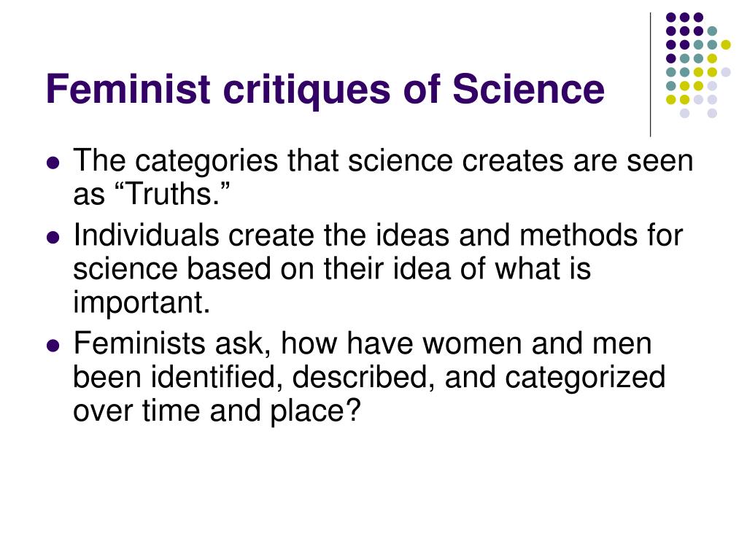Viewport: 747px width, 560px height.
Task: Click the word "Individuals" in second bullet
Action: pyautogui.click(x=146, y=235)
